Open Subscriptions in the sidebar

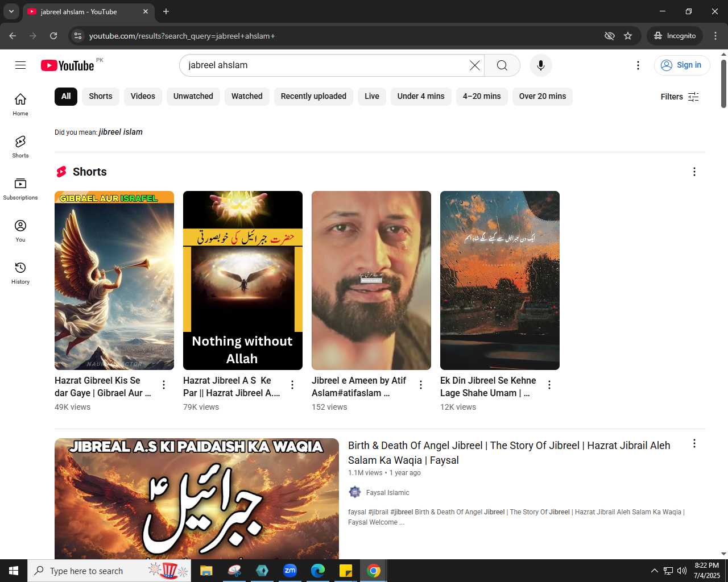(20, 189)
